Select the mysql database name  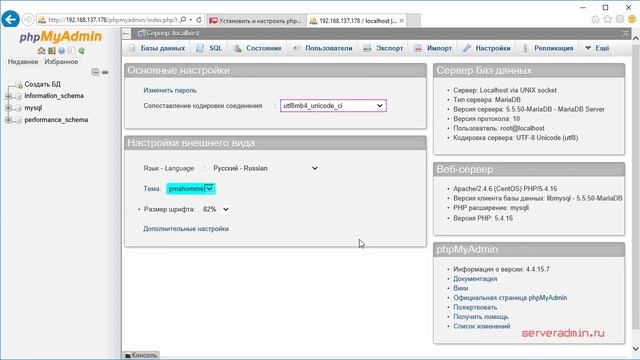(33, 108)
